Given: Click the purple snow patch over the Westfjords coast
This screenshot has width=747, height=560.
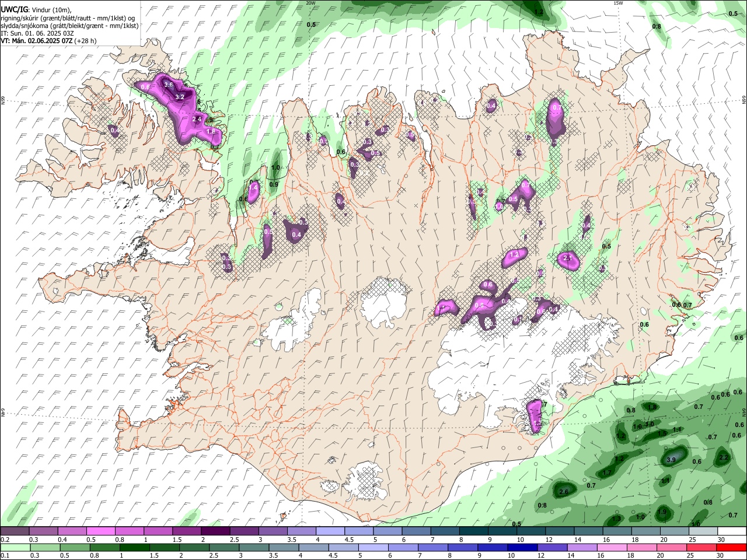Looking at the screenshot, I should coord(181,108).
